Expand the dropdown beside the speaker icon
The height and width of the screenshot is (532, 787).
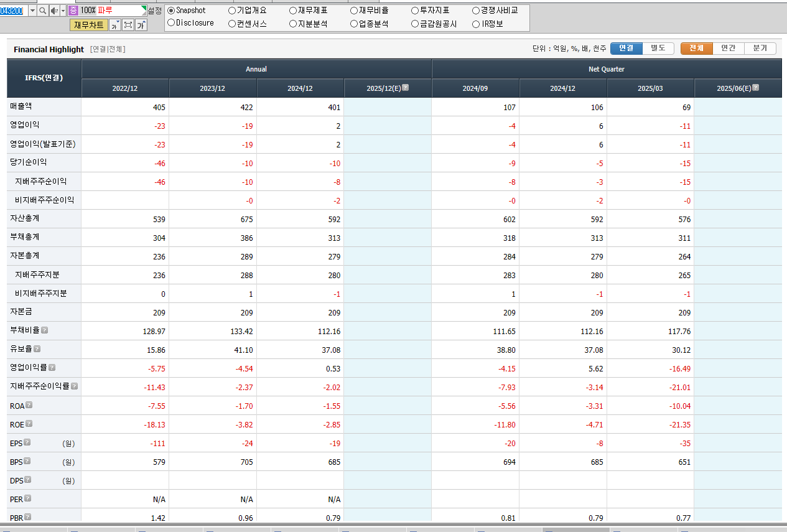point(63,11)
